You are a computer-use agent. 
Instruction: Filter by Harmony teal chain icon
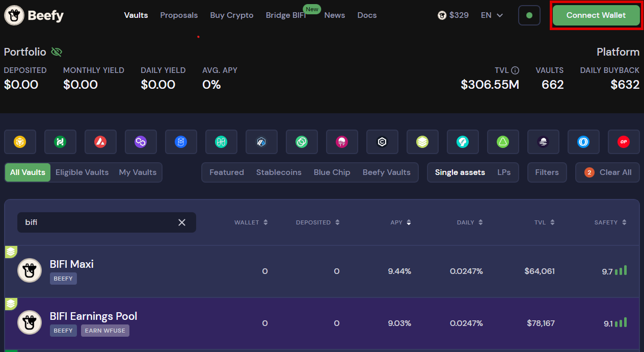pos(221,142)
